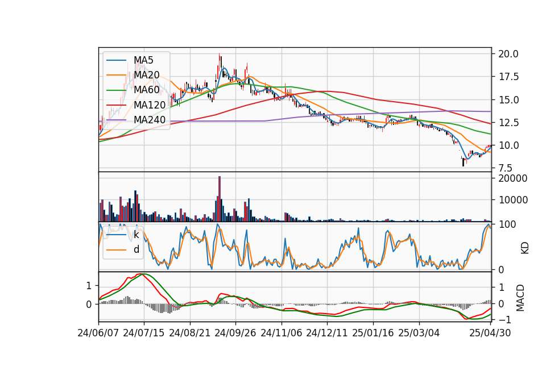Click the MA60 legend entry

point(133,90)
